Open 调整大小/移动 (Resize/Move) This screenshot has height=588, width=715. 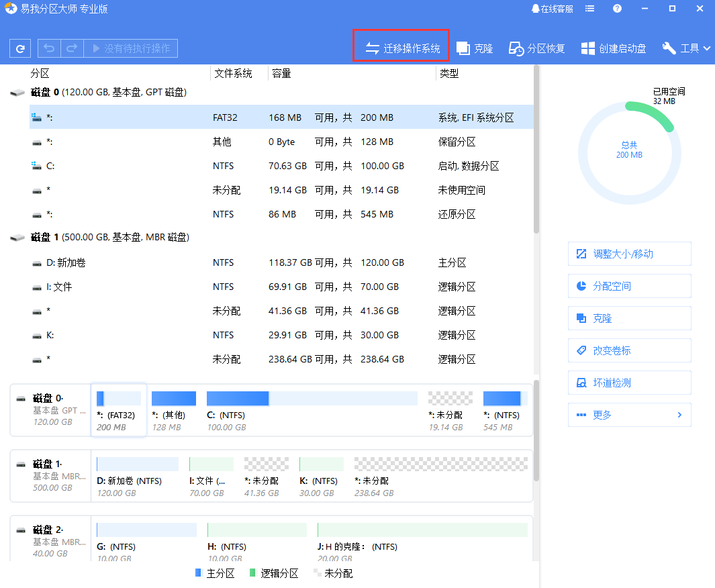pos(629,254)
